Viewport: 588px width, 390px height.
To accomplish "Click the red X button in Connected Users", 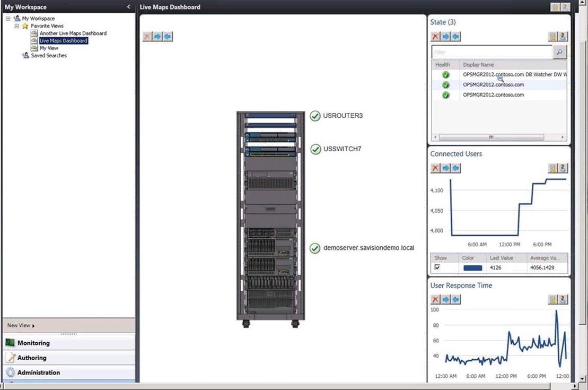I will [x=435, y=168].
